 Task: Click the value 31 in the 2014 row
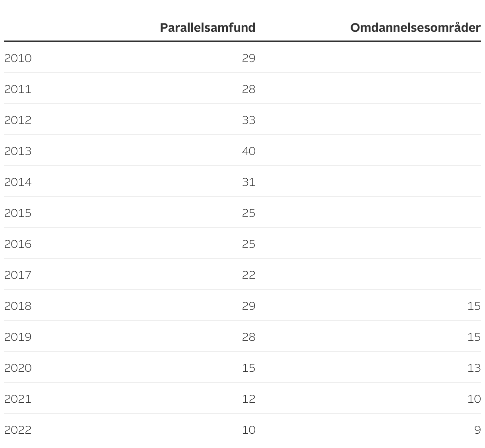click(x=248, y=182)
